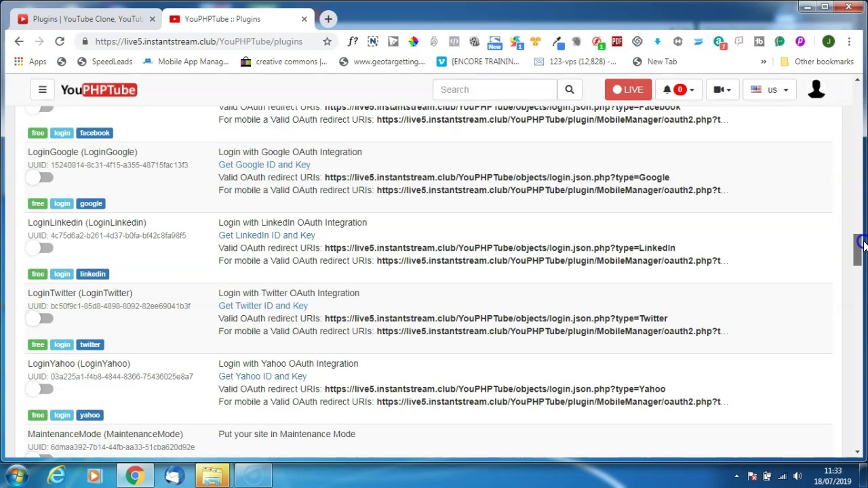Click the page vertical scrollbar thumb
The image size is (868, 488).
[x=857, y=250]
